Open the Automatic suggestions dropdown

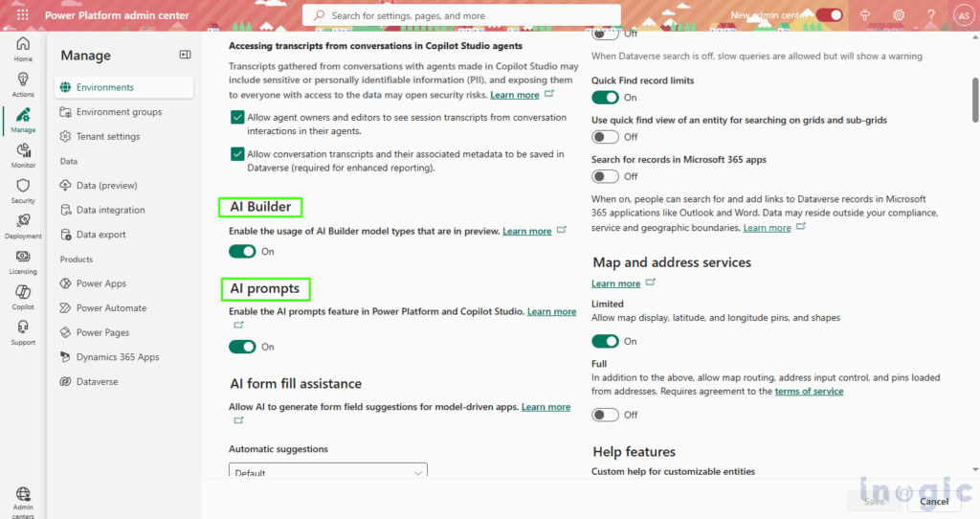[328, 472]
